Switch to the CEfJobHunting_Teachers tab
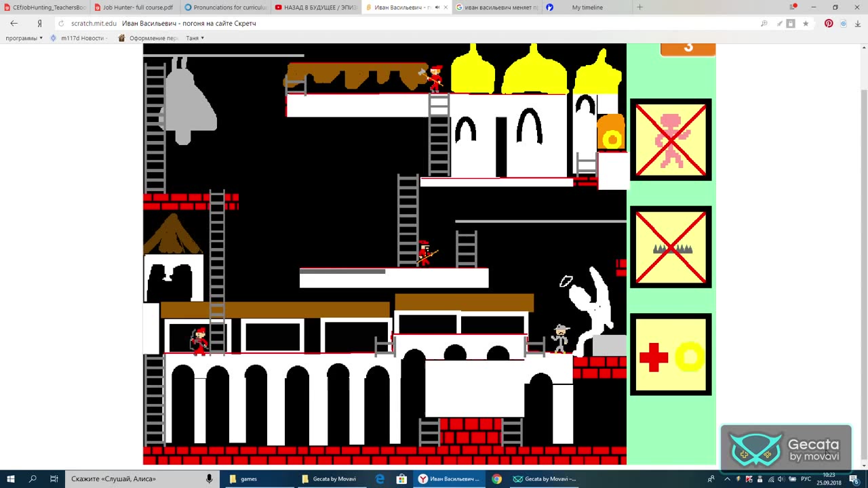 pyautogui.click(x=44, y=7)
